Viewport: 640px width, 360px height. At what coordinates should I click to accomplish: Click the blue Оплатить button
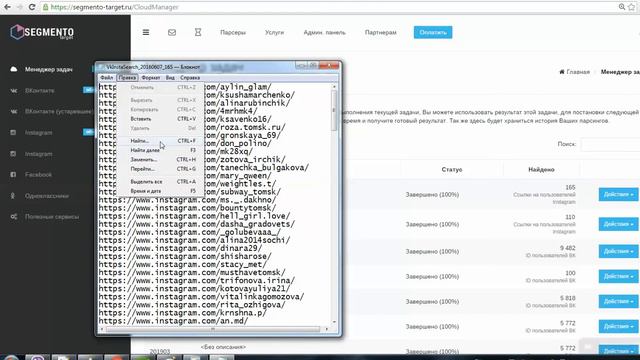(433, 32)
